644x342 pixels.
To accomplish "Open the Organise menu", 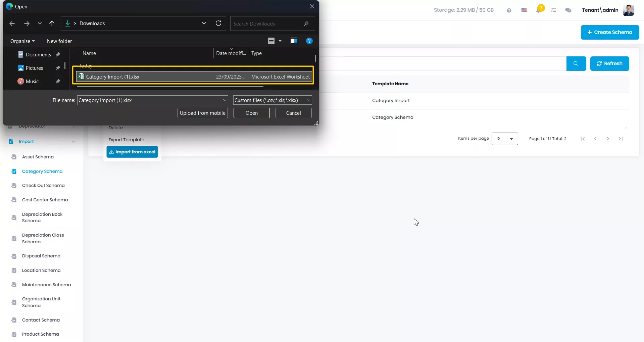I will click(22, 41).
